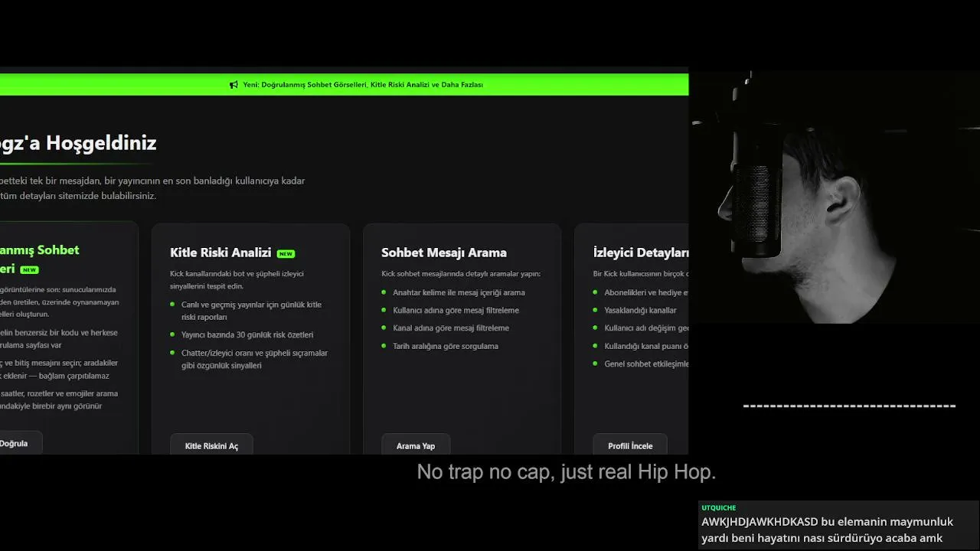Click "Canlı ve geçmiş yayınlar için günlük kitle" item
This screenshot has height=551, width=980.
251,311
